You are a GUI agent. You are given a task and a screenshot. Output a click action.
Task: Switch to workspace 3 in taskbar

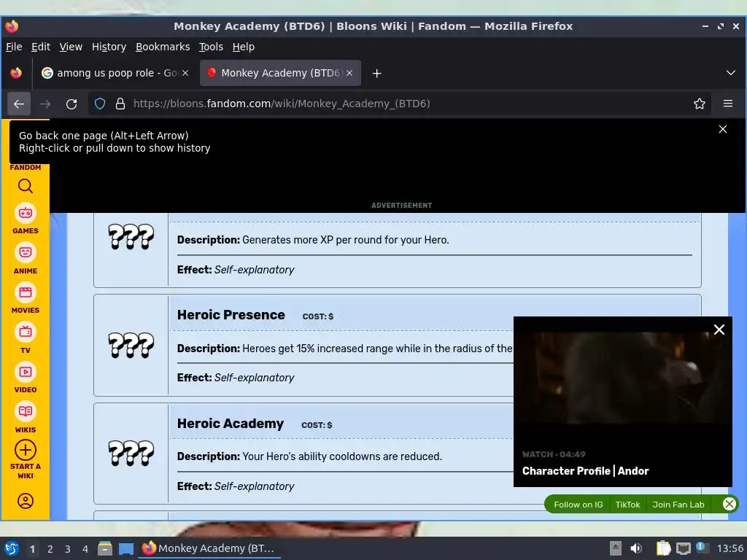click(x=68, y=549)
